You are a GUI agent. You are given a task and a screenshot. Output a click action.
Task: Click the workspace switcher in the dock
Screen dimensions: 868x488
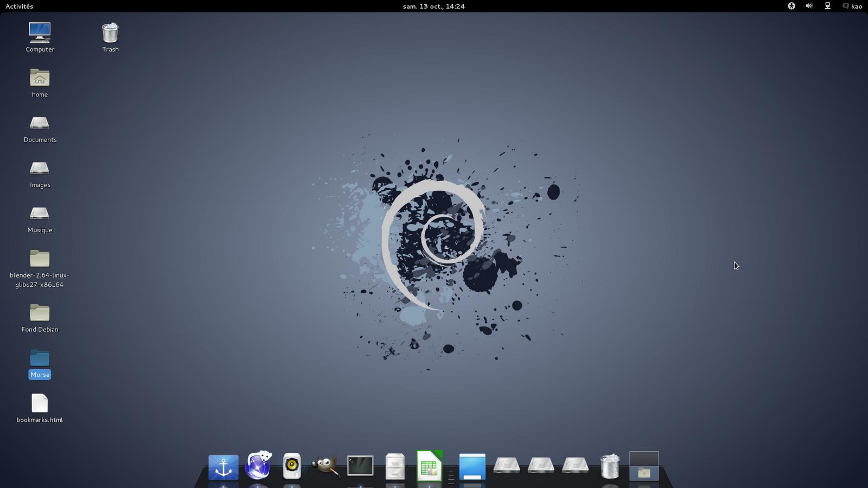644,466
